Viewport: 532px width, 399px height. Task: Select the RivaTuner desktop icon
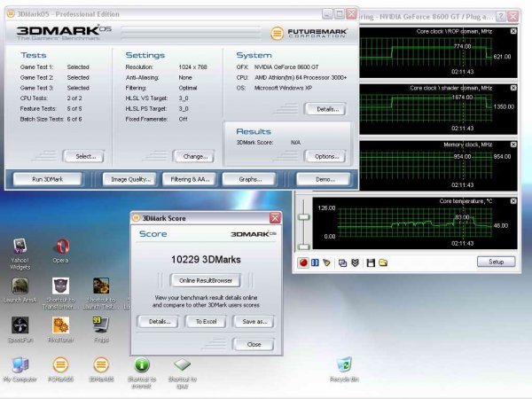pyautogui.click(x=60, y=330)
